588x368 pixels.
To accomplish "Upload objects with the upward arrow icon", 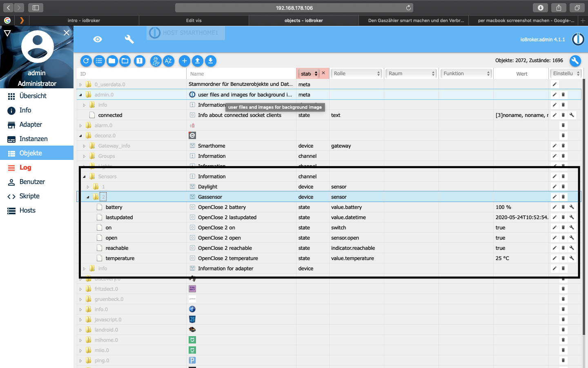I will click(x=197, y=61).
